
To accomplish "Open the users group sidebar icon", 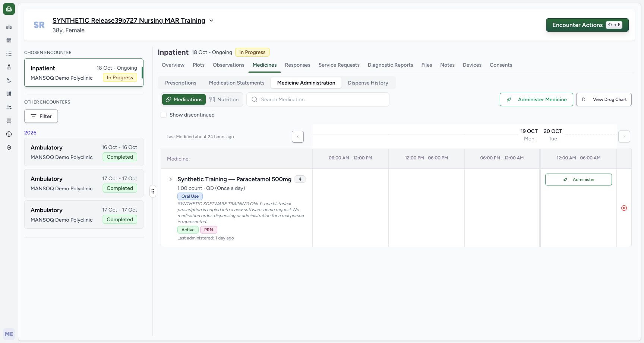I will pos(9,107).
